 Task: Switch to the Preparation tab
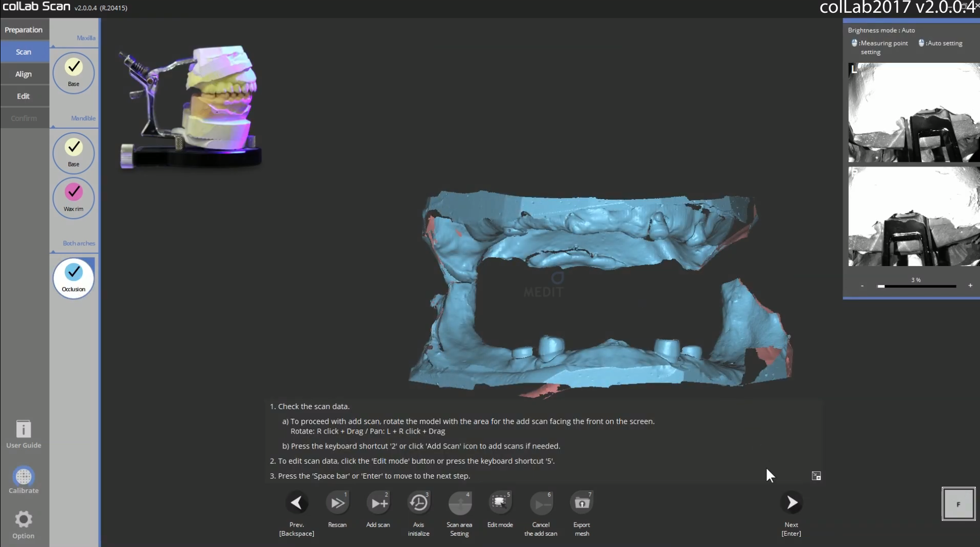(25, 30)
